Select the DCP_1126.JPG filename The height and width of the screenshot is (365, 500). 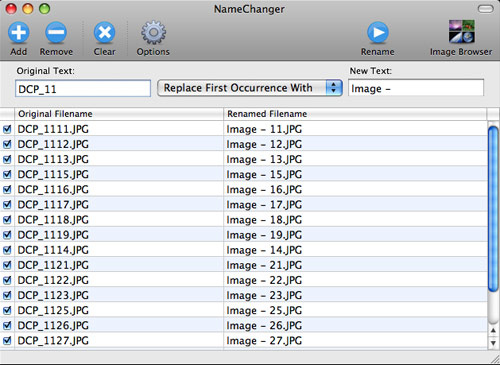click(53, 325)
